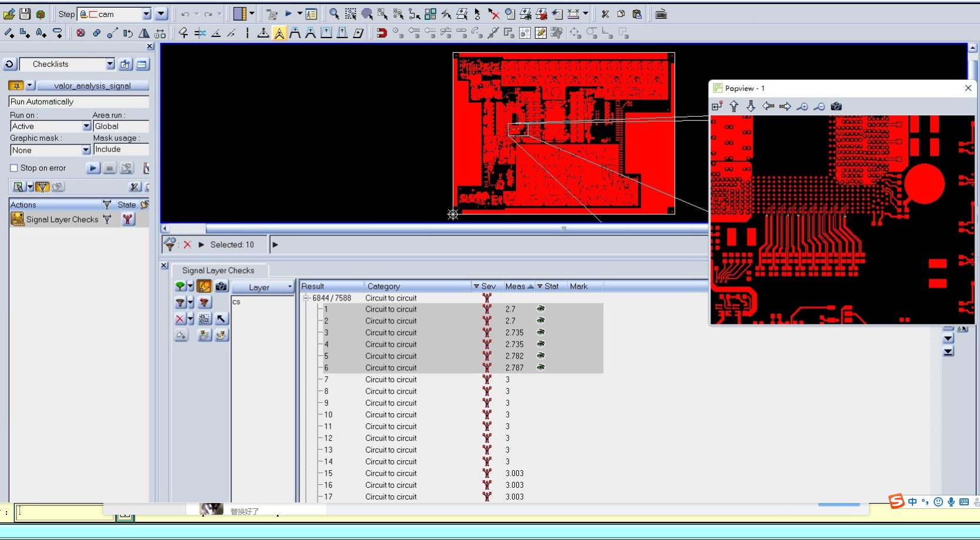Screen dimensions: 980x540
Task: Take a Popview snapshot with the camera icon
Action: click(836, 106)
